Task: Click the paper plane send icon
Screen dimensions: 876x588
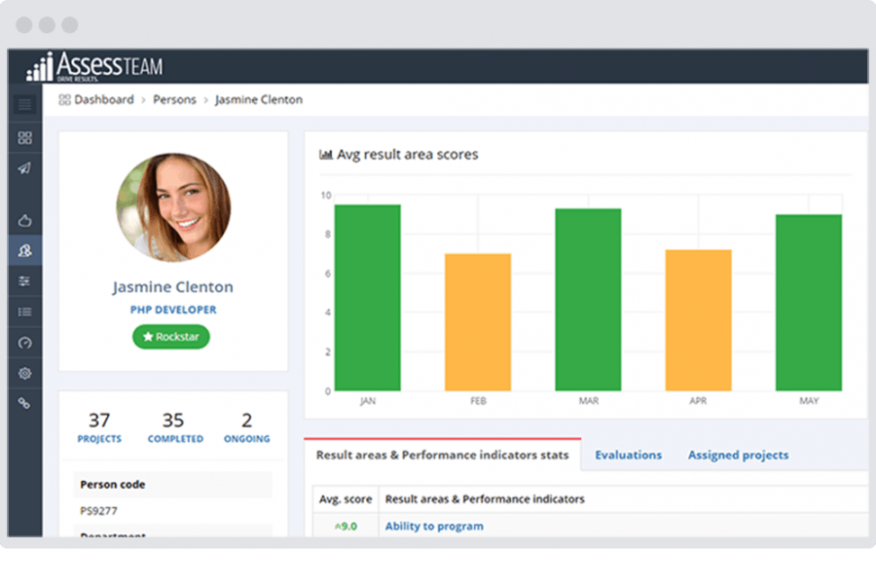Action: (24, 167)
